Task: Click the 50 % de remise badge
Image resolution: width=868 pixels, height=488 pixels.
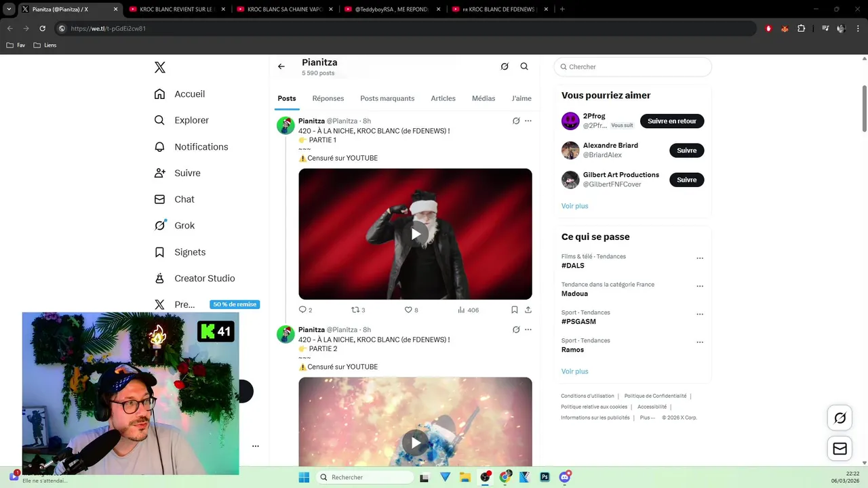Action: (x=235, y=304)
